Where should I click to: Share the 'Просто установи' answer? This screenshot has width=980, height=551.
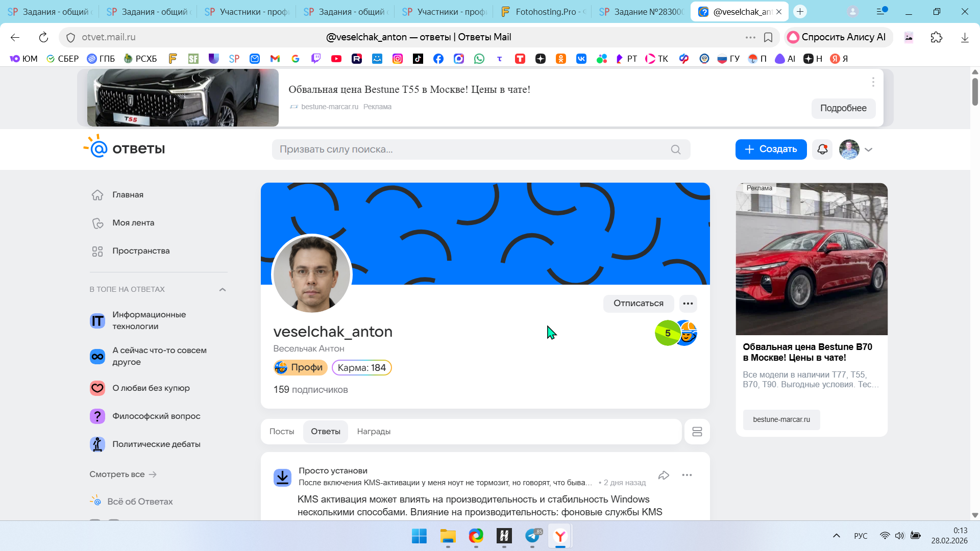[x=664, y=475]
